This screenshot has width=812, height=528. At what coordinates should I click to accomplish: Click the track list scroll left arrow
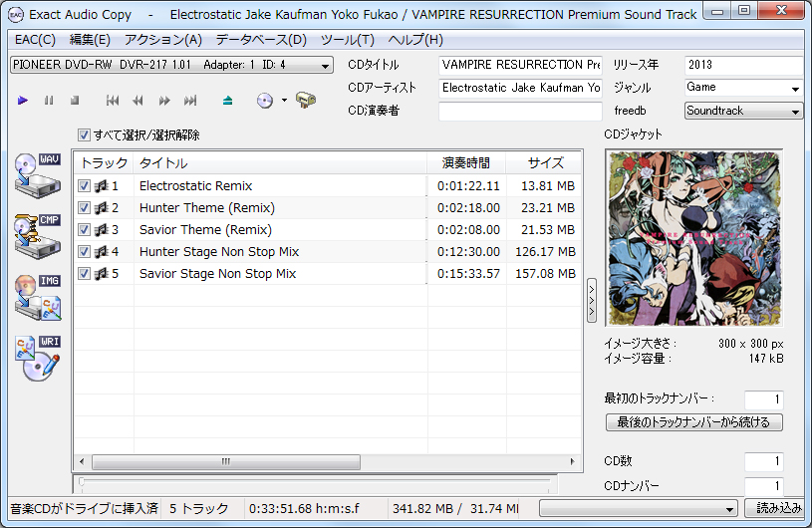coord(82,461)
